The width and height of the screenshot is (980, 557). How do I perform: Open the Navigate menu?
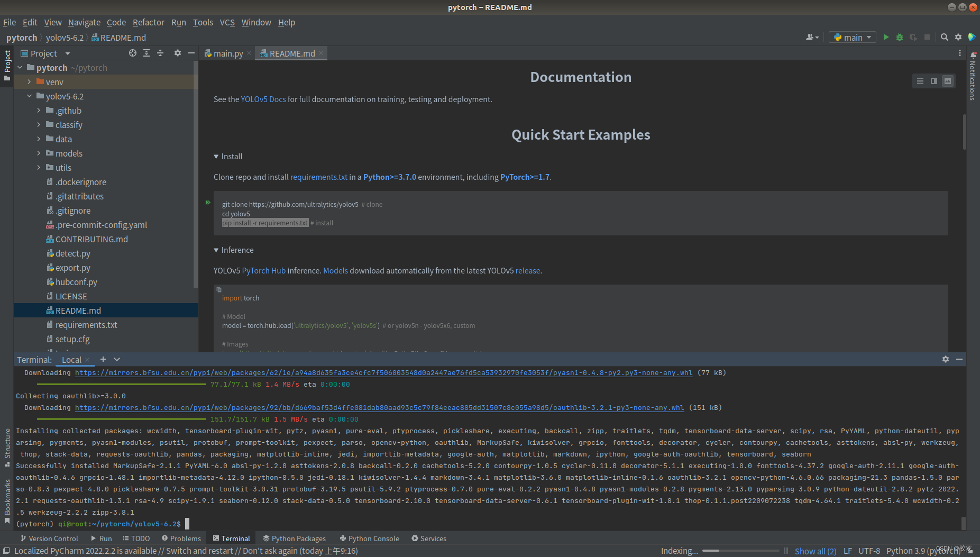84,22
